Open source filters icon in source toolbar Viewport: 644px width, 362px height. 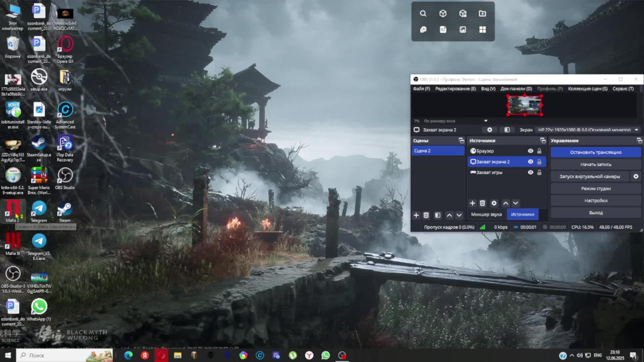(x=507, y=130)
